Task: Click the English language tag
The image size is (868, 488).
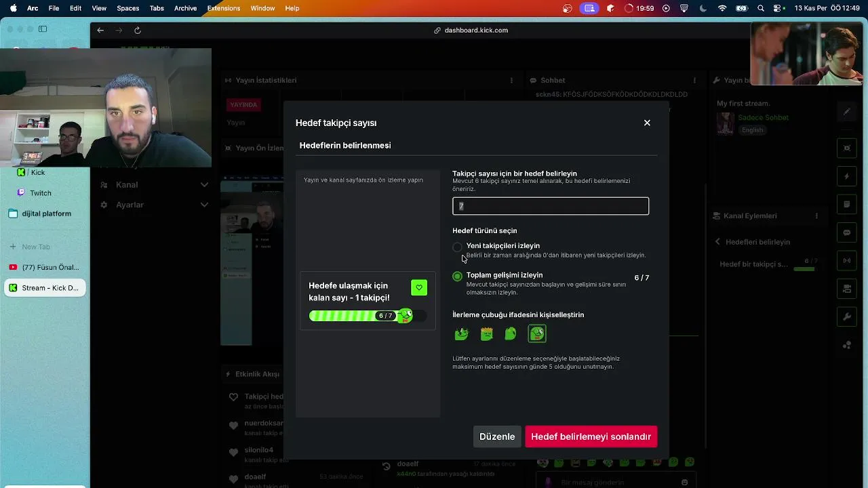Action: (752, 130)
